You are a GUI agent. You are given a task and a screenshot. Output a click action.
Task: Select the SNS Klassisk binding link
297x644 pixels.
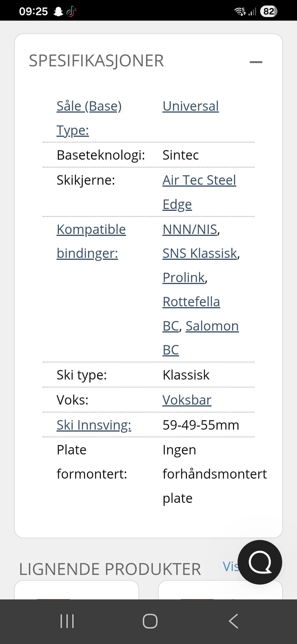point(200,253)
